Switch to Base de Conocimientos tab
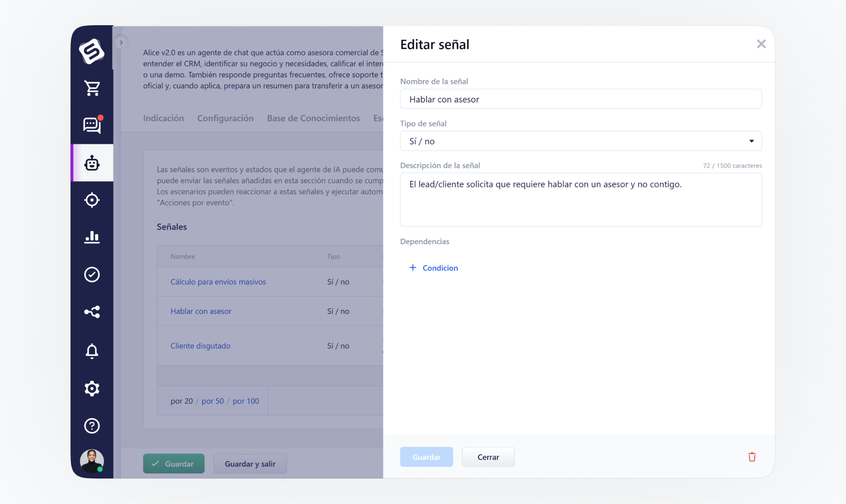 click(313, 118)
